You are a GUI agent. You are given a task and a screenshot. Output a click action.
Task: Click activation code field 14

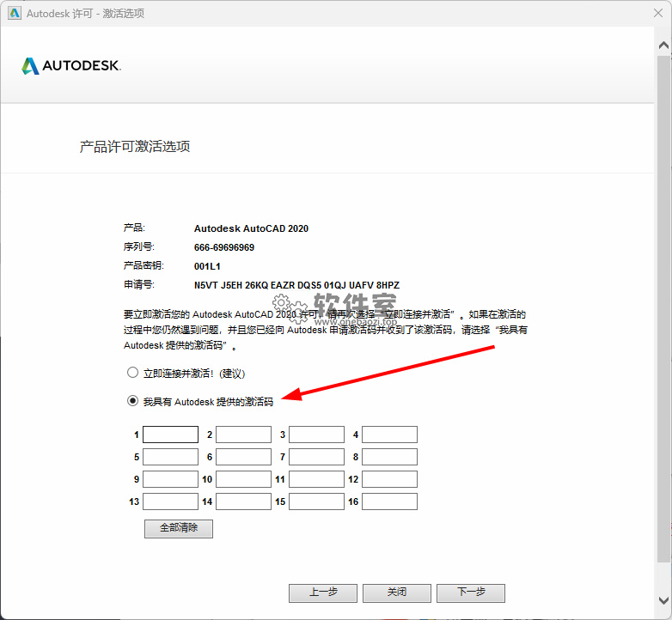coord(243,501)
